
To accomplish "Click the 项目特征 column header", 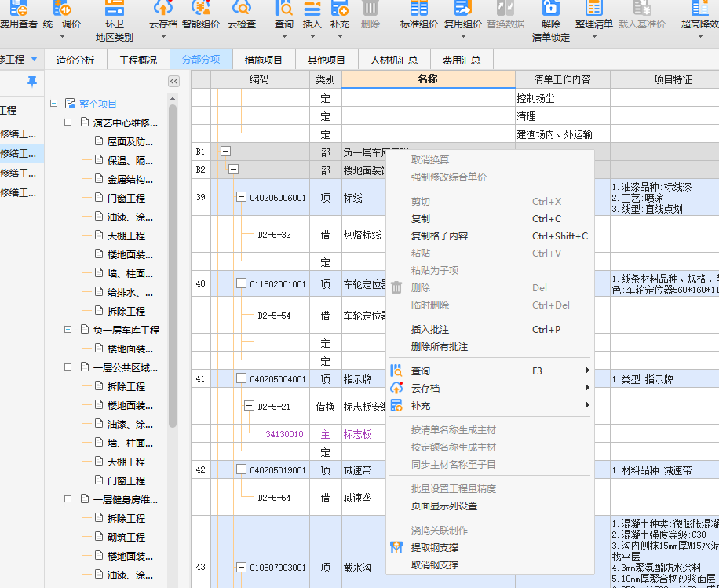I will 664,79.
